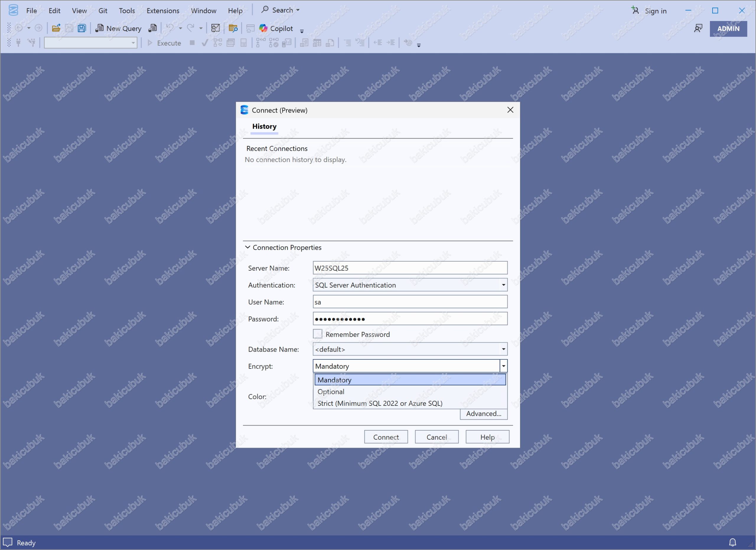Click the database query icon right of New Query
The image size is (756, 550).
coord(153,28)
